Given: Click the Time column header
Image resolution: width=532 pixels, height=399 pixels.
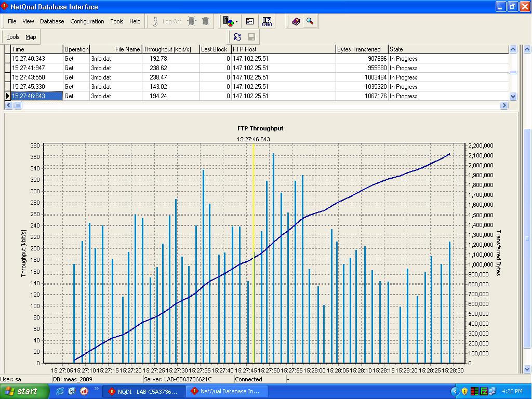Looking at the screenshot, I should click(x=37, y=49).
